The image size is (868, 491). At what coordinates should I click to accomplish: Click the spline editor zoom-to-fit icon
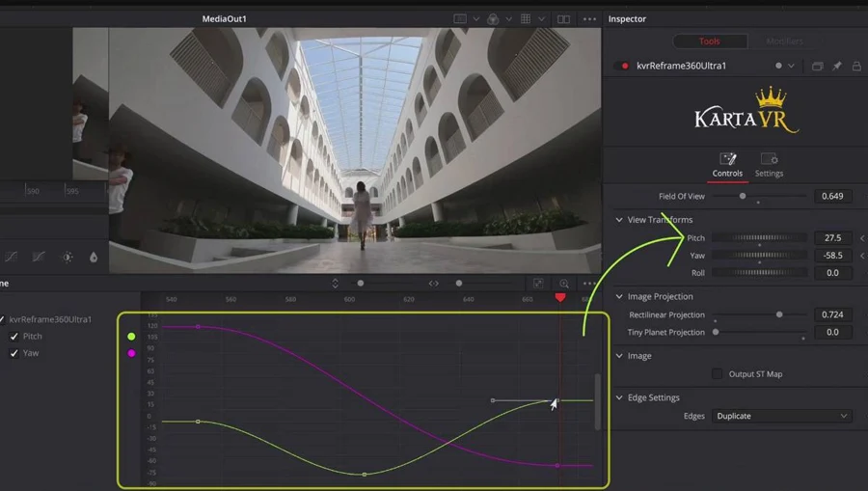(538, 284)
